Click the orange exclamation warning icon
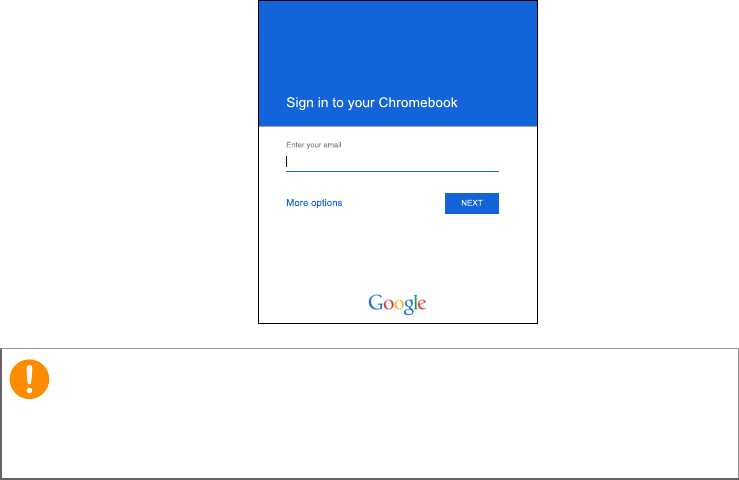 click(29, 379)
